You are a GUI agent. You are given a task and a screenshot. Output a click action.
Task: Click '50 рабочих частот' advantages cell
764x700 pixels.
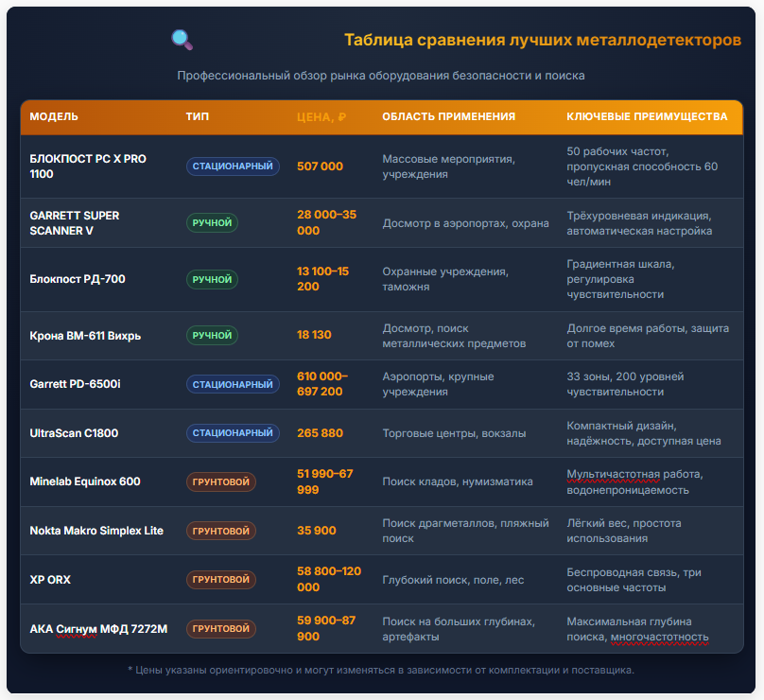click(642, 166)
